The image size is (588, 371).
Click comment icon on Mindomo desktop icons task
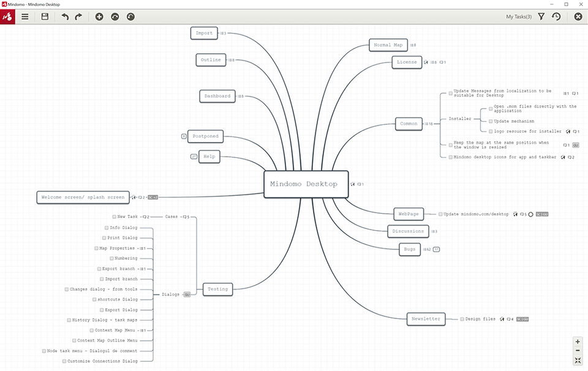[x=571, y=157]
